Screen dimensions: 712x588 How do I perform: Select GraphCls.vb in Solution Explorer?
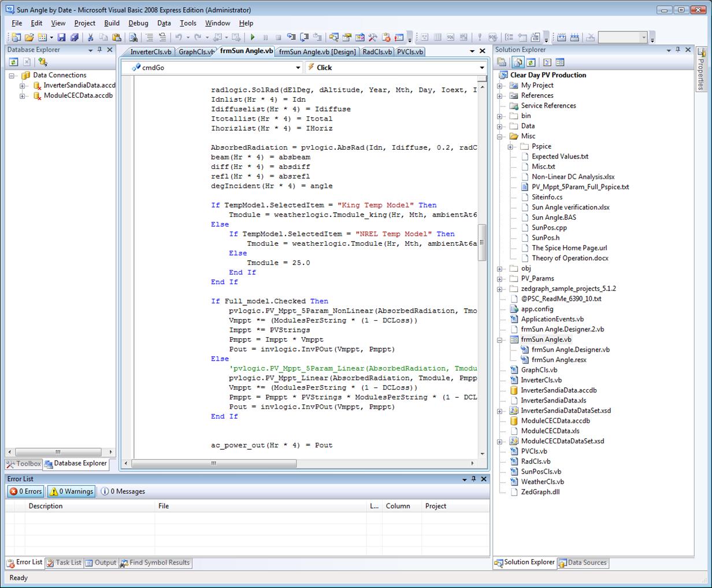coord(539,370)
